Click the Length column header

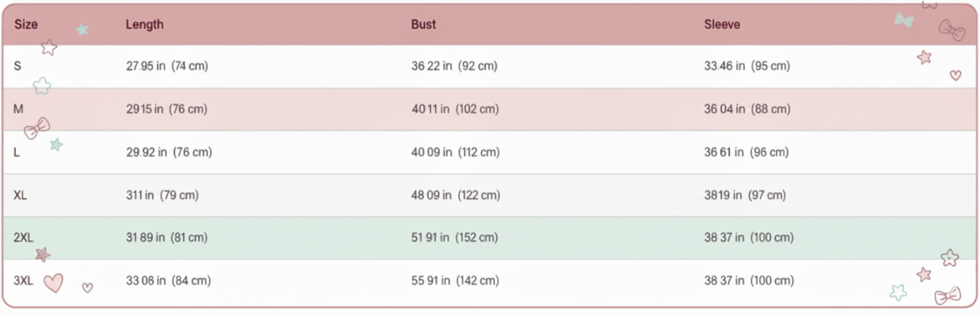click(x=145, y=25)
